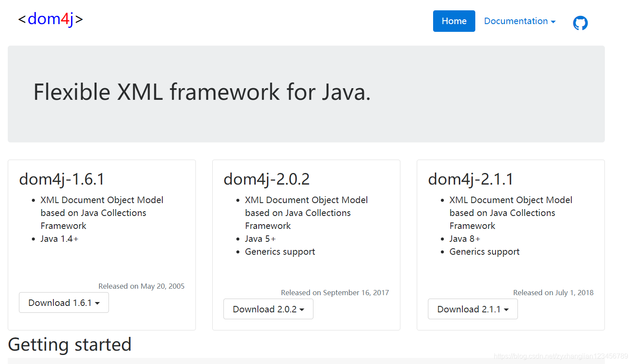Select the dom4j-2.1.1 card heading

(471, 179)
